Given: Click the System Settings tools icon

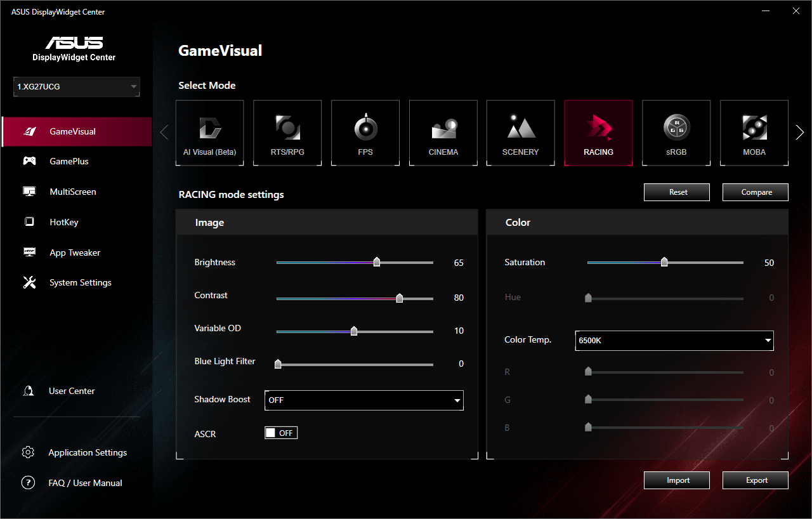Looking at the screenshot, I should 29,282.
